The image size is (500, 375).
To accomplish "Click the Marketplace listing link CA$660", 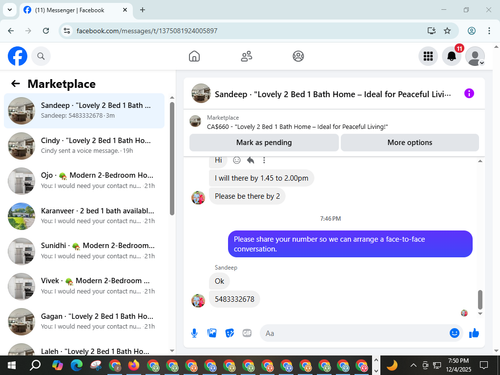I will tap(297, 127).
